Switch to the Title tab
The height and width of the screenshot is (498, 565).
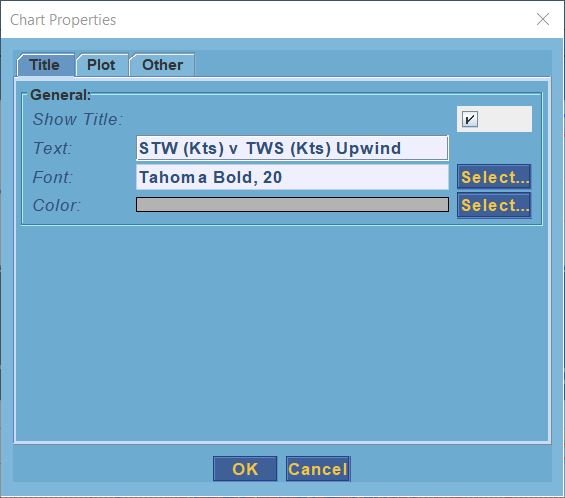point(45,65)
